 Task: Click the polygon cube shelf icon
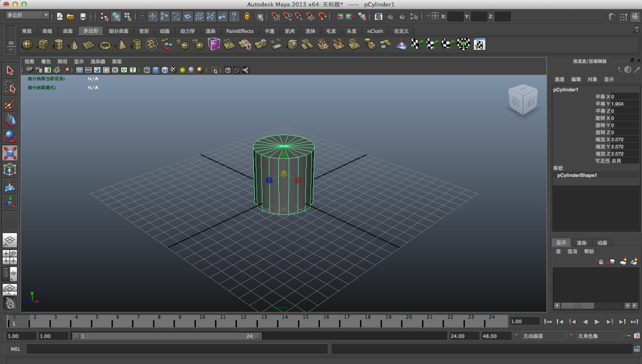tap(43, 45)
